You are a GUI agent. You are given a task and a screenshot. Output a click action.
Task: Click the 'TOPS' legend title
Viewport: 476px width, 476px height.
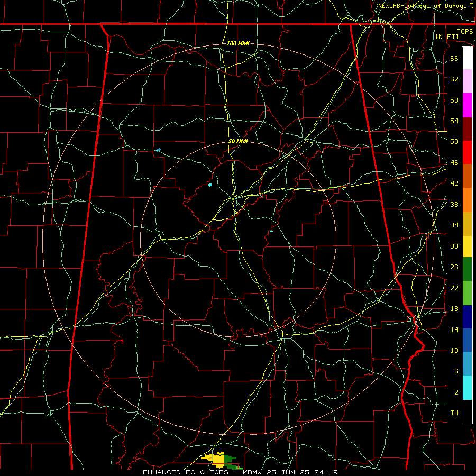coord(465,32)
